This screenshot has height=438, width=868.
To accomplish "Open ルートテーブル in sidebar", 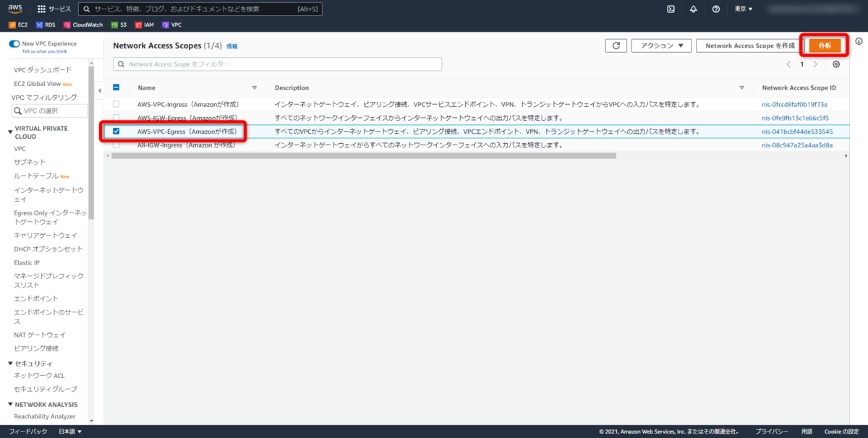I will coord(36,176).
